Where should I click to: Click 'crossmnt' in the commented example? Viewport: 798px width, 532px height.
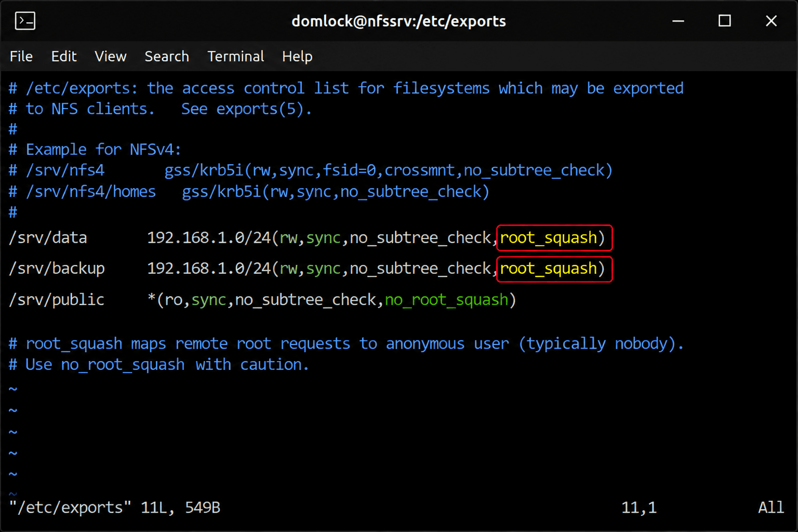click(419, 170)
